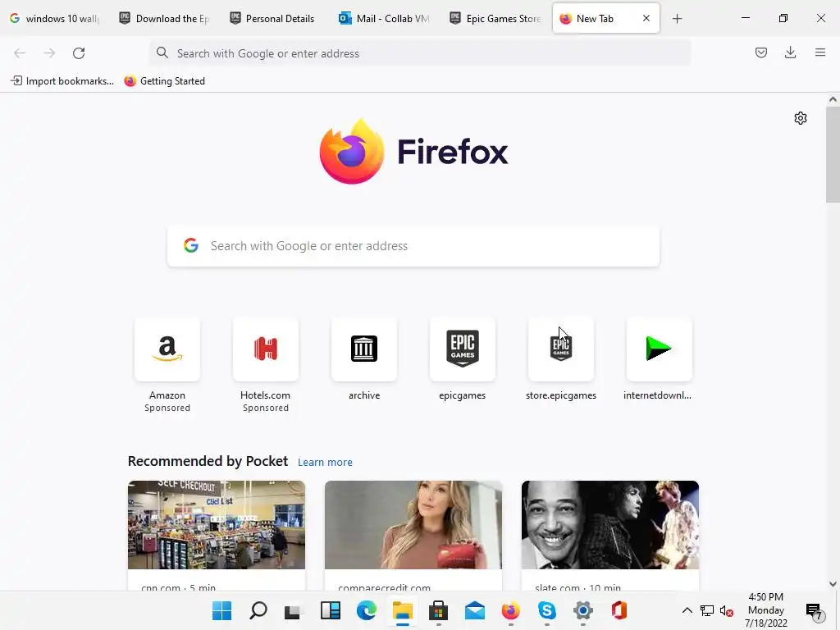Click the page vertical scrollbar thumb

coord(833,155)
